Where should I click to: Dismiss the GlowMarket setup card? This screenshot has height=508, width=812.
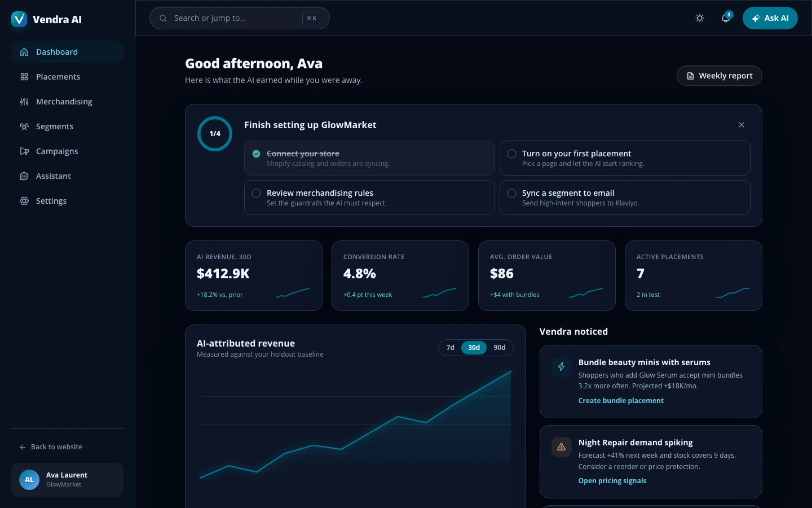point(742,125)
